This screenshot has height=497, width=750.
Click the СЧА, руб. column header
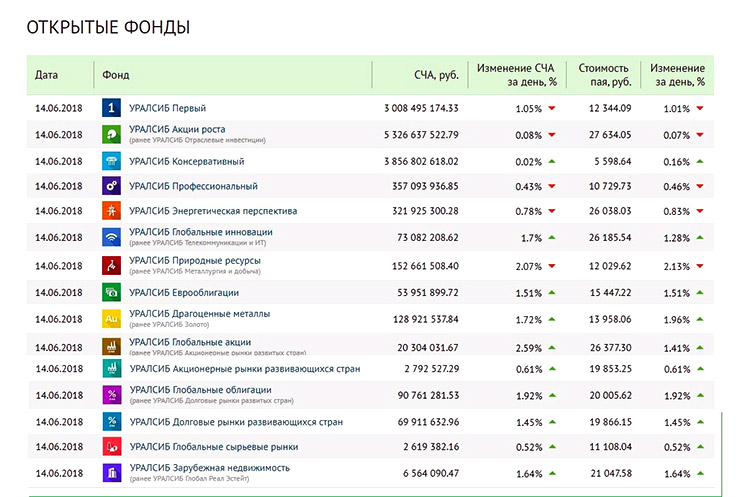point(436,75)
